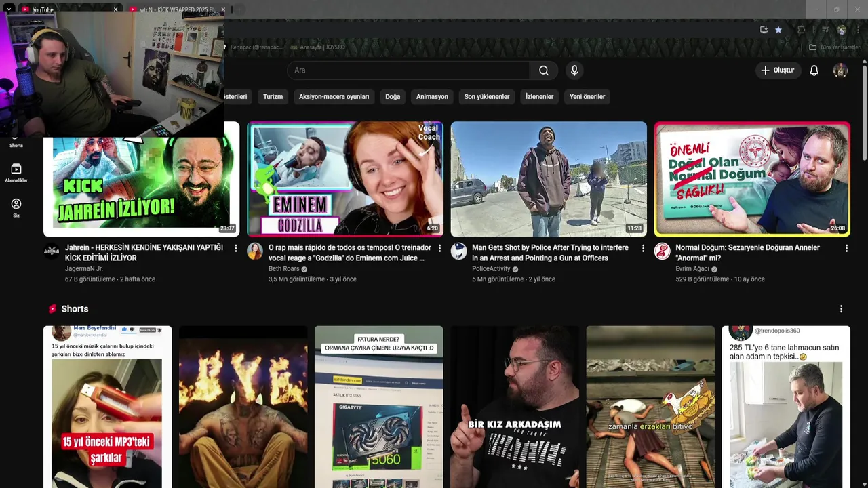Open the police bodycam video thumbnail
The image size is (868, 488).
tap(549, 179)
